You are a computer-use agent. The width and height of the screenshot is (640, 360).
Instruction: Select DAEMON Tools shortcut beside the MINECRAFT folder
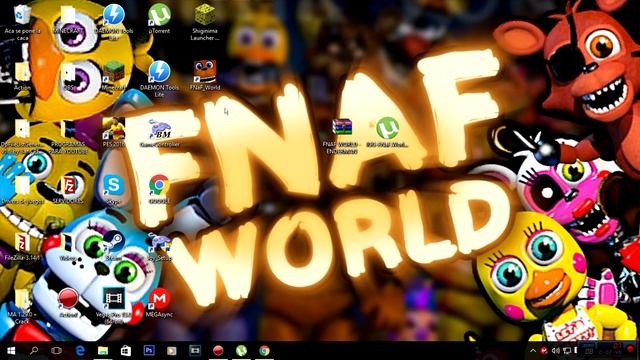coord(113,15)
